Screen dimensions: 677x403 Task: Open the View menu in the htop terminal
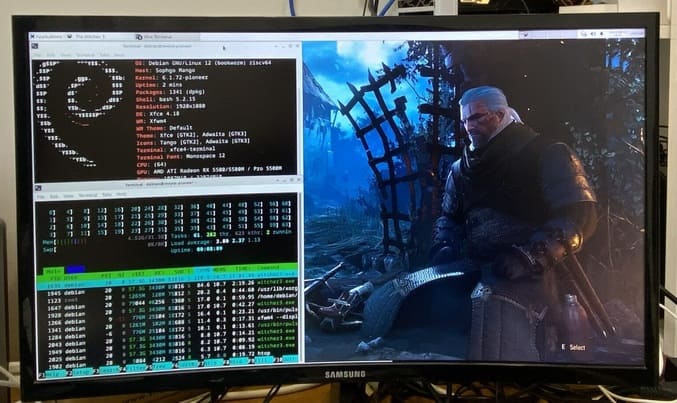tap(69, 196)
